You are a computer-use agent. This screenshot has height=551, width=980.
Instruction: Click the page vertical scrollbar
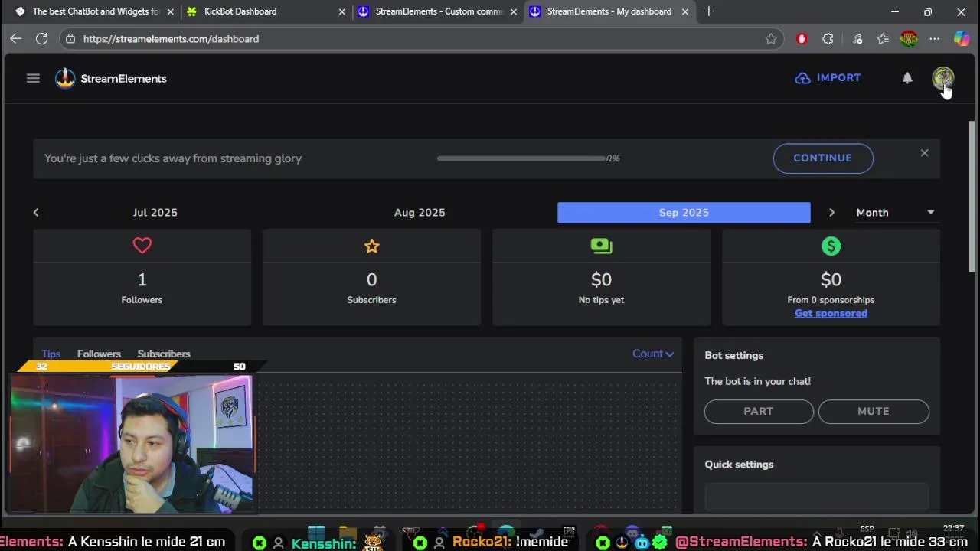pyautogui.click(x=973, y=195)
